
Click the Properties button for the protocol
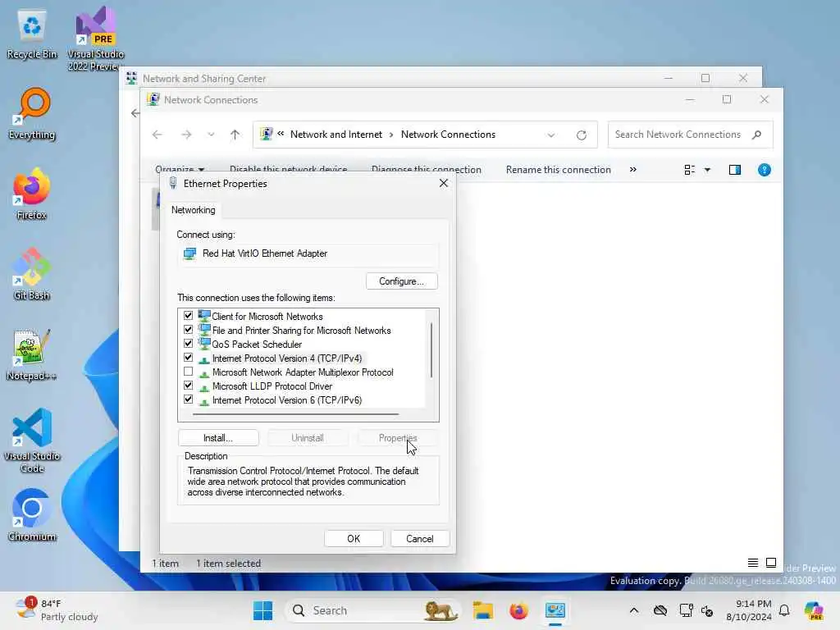click(x=398, y=438)
